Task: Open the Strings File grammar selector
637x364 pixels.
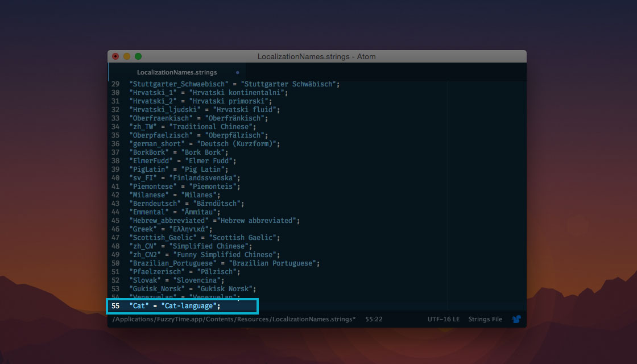Action: coord(485,320)
